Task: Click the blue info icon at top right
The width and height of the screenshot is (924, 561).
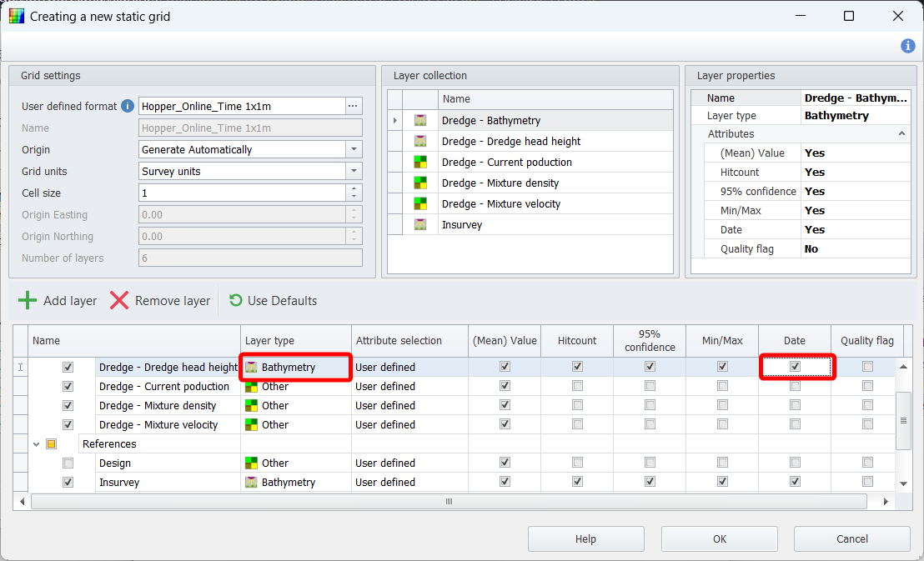Action: (x=908, y=46)
